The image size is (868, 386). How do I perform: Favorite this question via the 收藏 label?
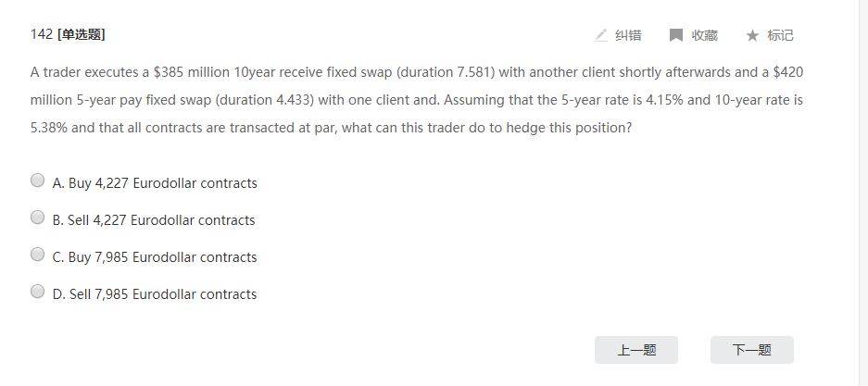tap(704, 35)
